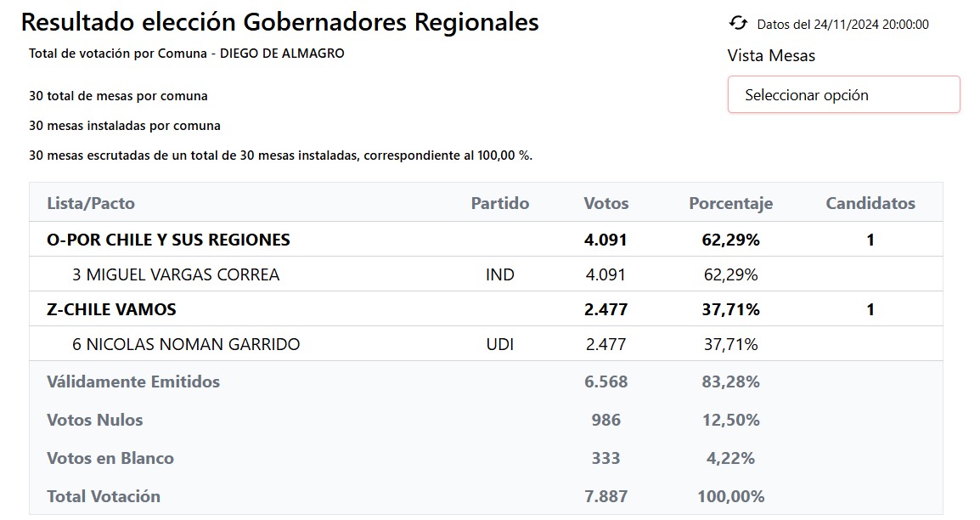The image size is (980, 520).
Task: Click the Total Votación row
Action: (486, 496)
